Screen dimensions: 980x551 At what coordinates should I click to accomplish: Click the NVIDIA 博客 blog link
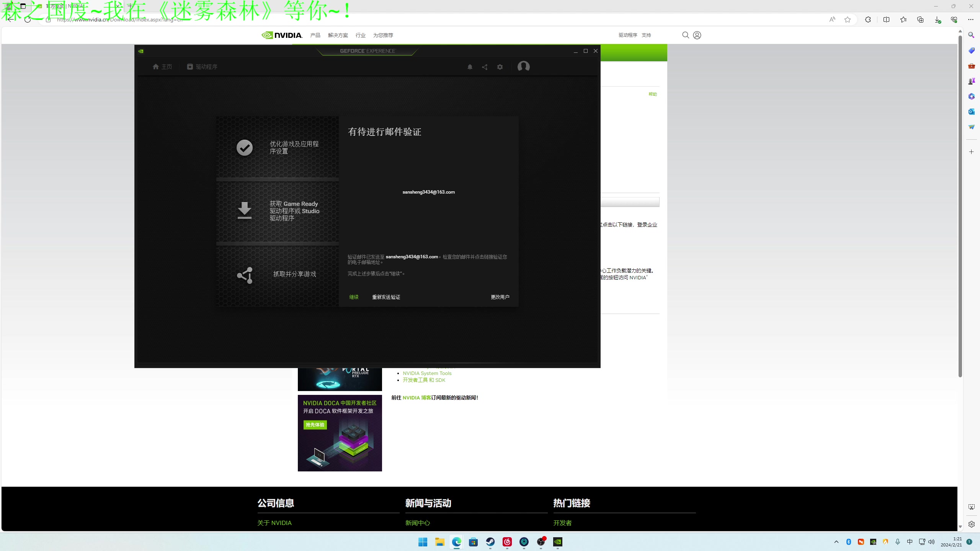click(x=416, y=398)
